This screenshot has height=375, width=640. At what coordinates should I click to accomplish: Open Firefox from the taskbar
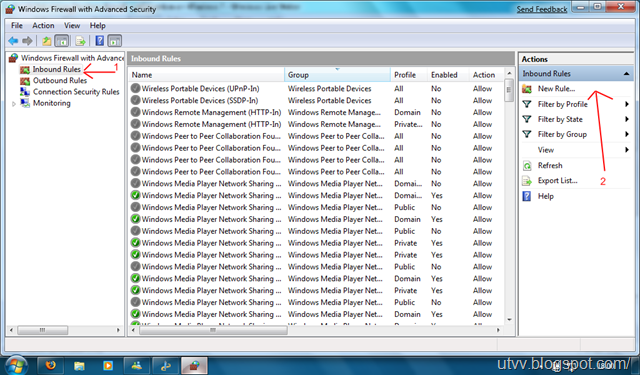point(51,365)
